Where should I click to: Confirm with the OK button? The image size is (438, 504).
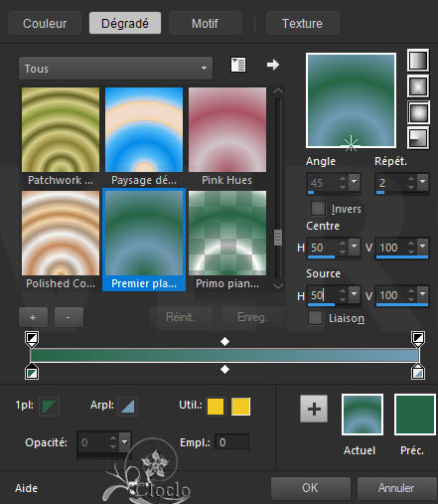[x=310, y=488]
